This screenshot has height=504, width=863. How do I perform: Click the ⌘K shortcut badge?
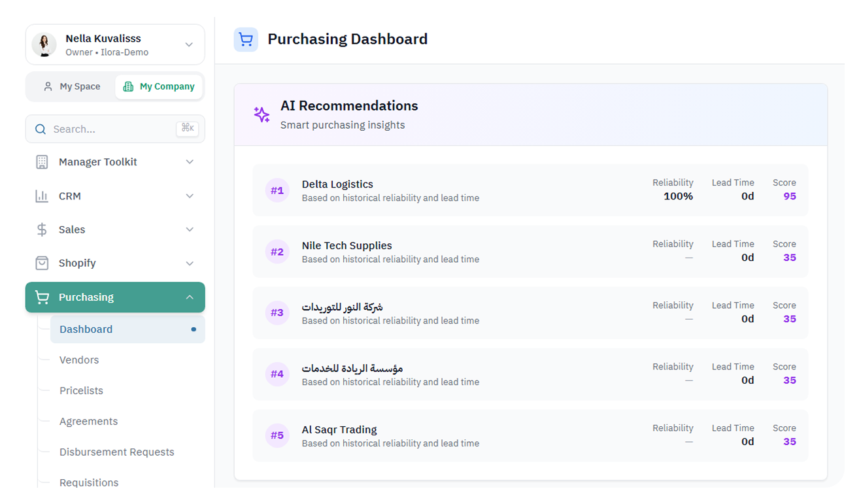pos(188,129)
